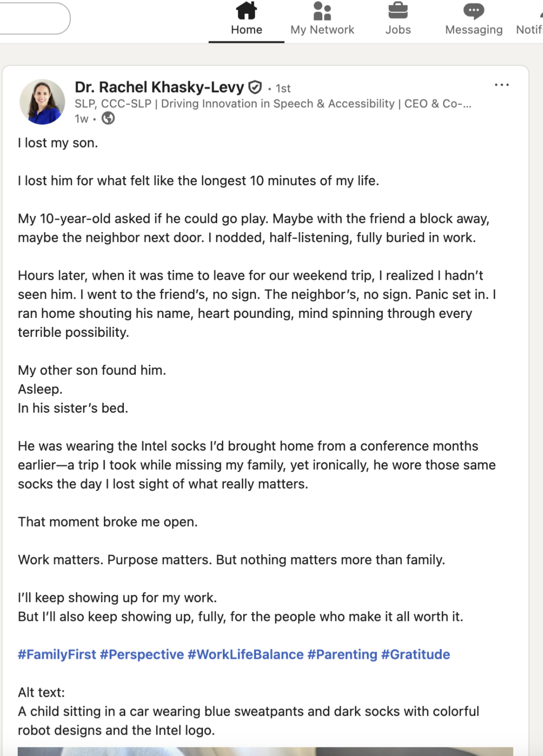Follow the #Perspective hashtag link
Viewport: 543px width, 756px height.
(x=141, y=654)
